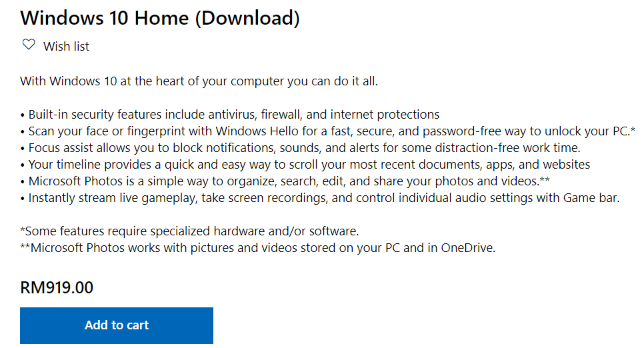644x348 pixels.
Task: Click the heart wish list icon
Action: (x=29, y=45)
